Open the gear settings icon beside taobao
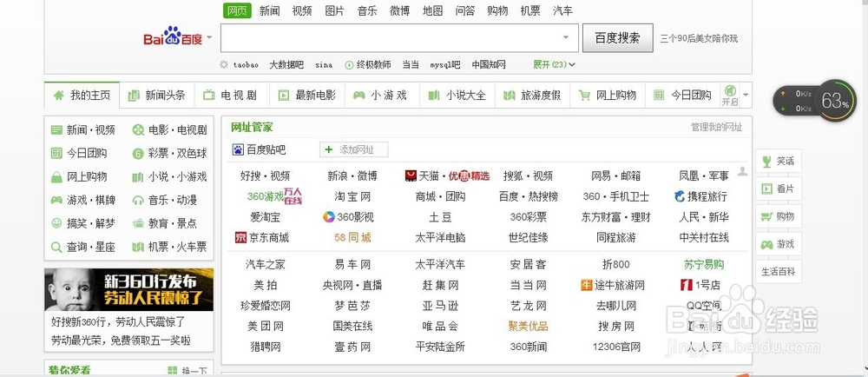Image resolution: width=868 pixels, height=377 pixels. [224, 65]
